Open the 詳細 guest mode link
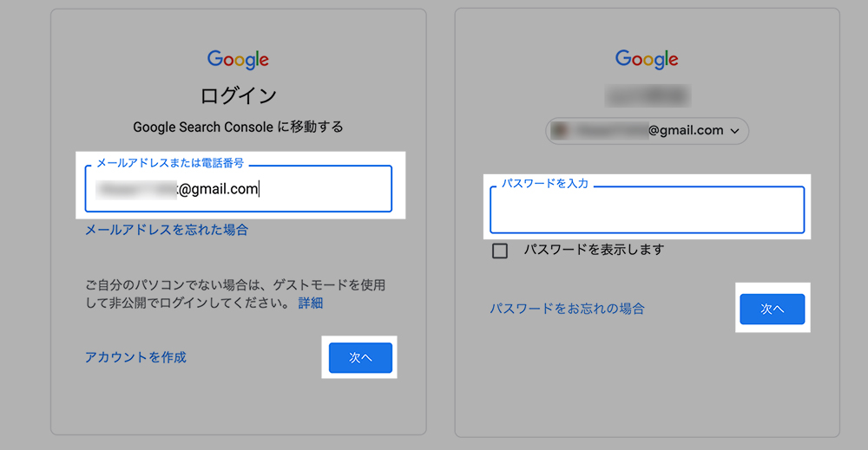This screenshot has height=450, width=868. [x=311, y=303]
